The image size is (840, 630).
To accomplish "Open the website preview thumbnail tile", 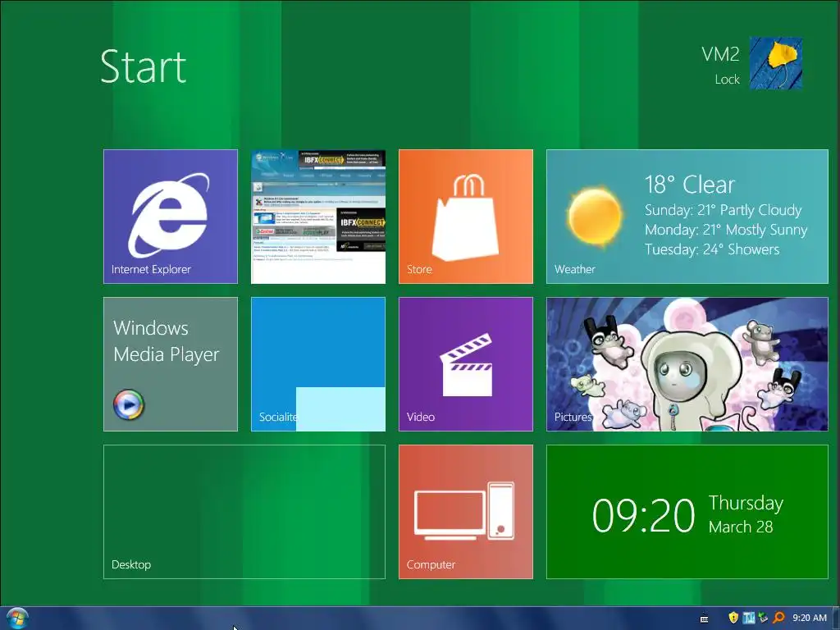I will point(318,217).
